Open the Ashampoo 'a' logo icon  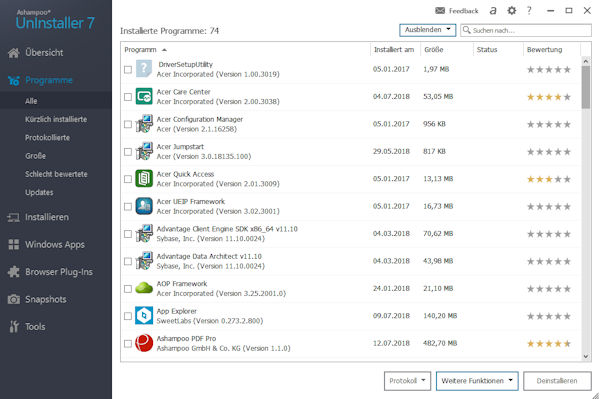click(x=493, y=11)
